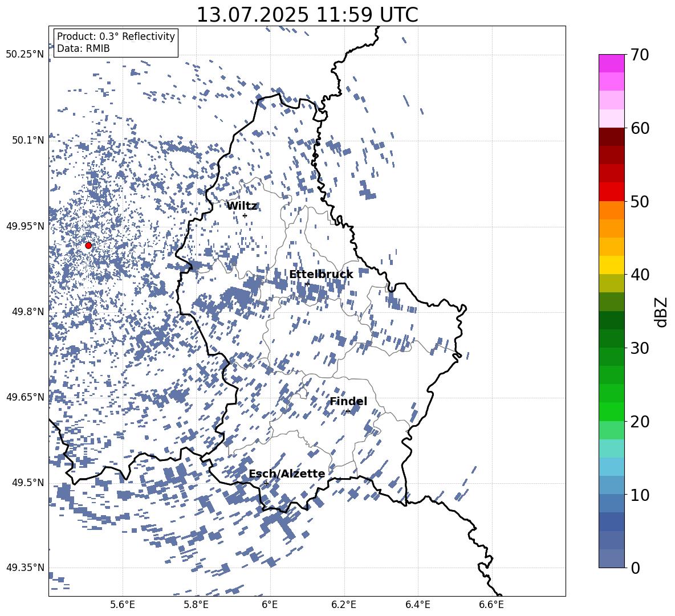
Task: Click the 49.5°N latitude label
Action: point(28,483)
